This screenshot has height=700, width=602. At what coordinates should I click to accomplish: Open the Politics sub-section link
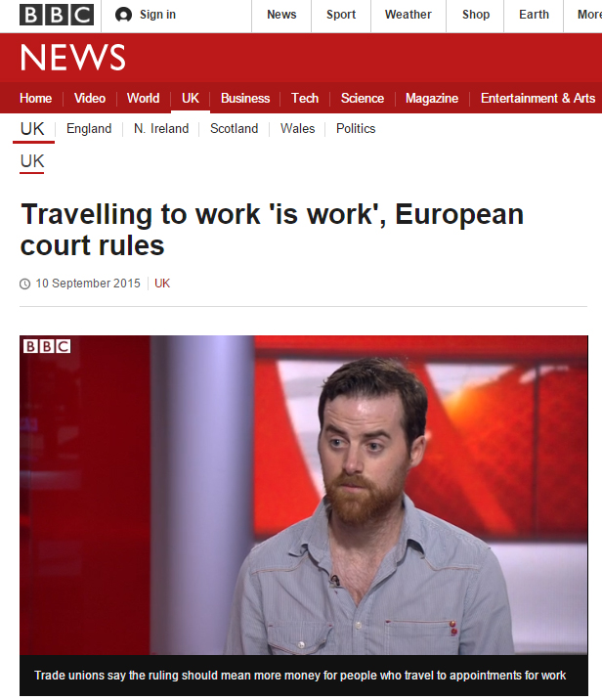356,129
